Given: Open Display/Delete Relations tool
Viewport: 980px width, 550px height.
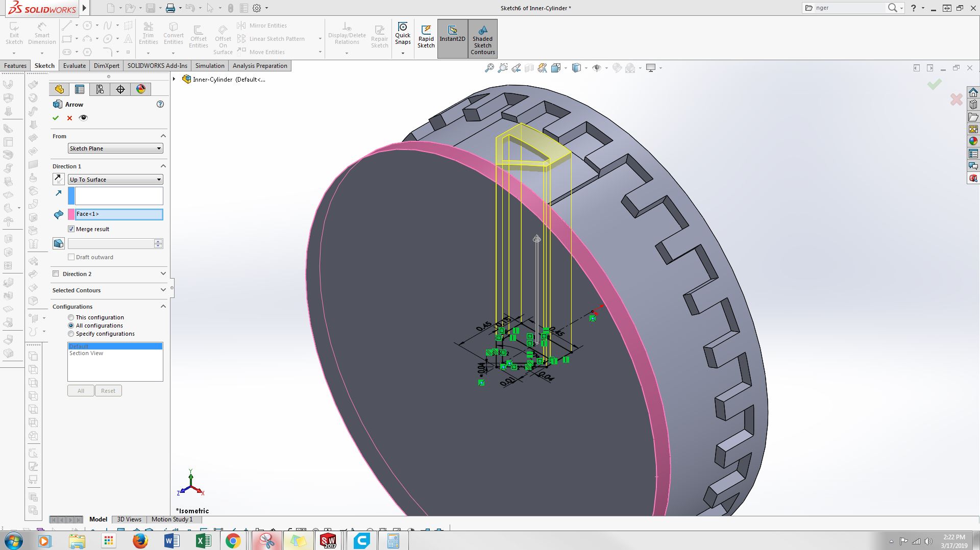Looking at the screenshot, I should (347, 34).
